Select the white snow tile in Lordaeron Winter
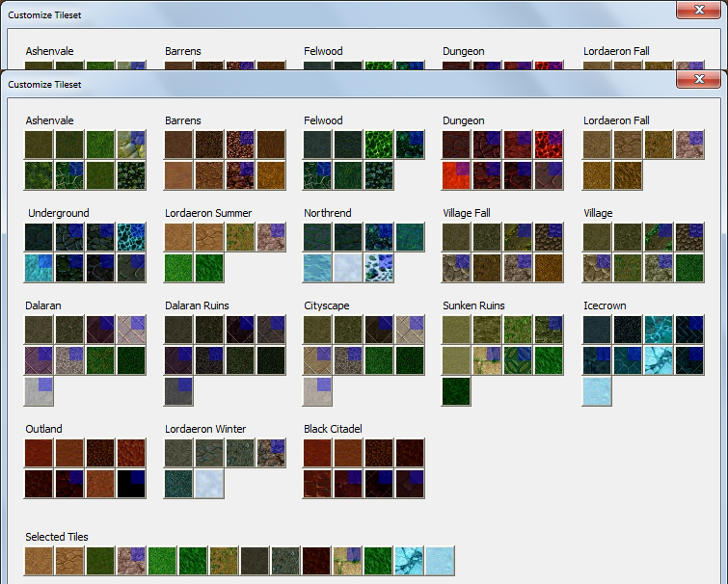The image size is (728, 584). click(209, 484)
